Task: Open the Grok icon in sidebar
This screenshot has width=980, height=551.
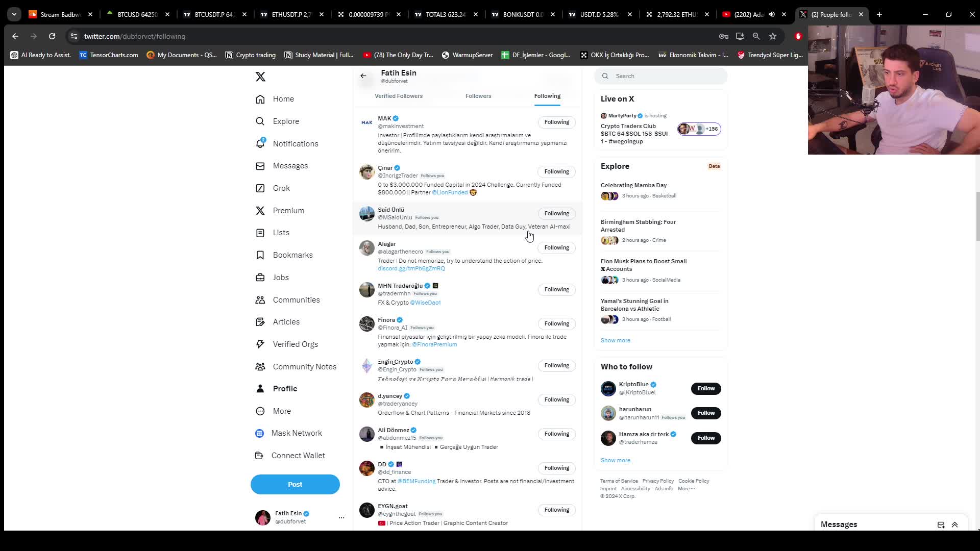Action: (x=260, y=188)
